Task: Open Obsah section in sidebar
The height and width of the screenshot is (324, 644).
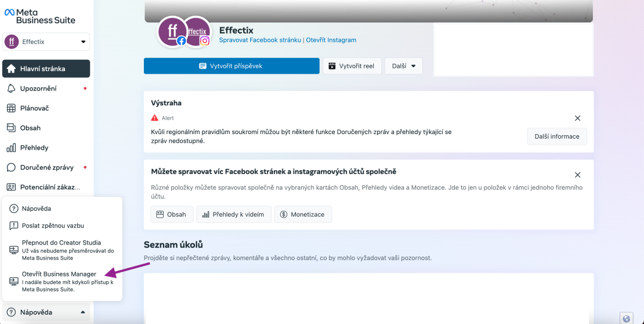Action: (46, 128)
